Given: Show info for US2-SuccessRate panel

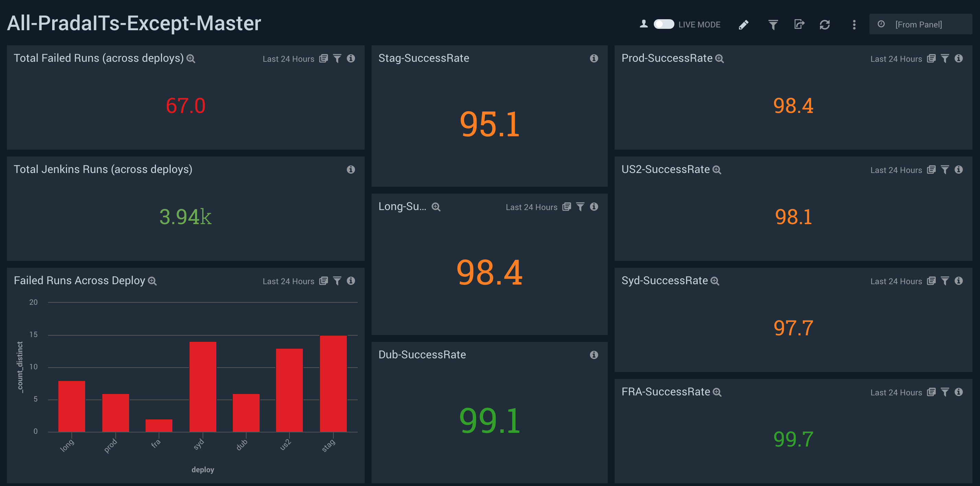Looking at the screenshot, I should (x=958, y=170).
